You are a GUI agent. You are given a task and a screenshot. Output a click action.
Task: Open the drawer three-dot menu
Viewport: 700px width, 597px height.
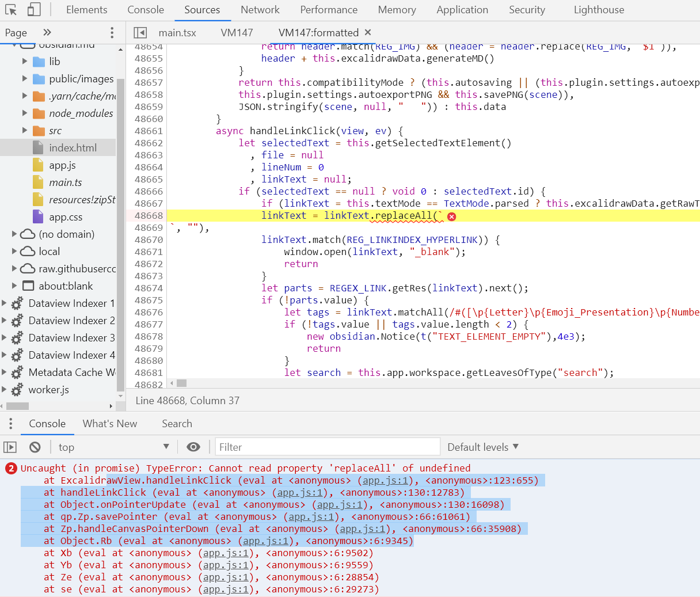10,424
